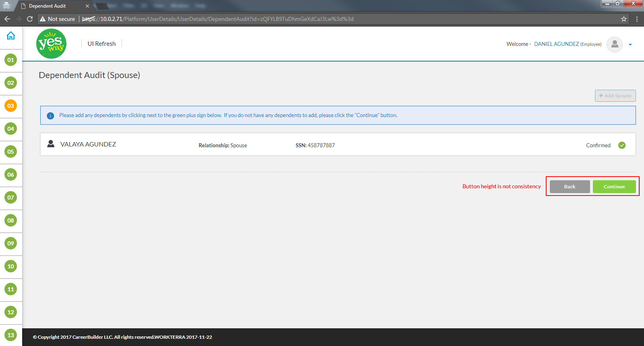
Task: Click the user avatar icon
Action: click(615, 44)
